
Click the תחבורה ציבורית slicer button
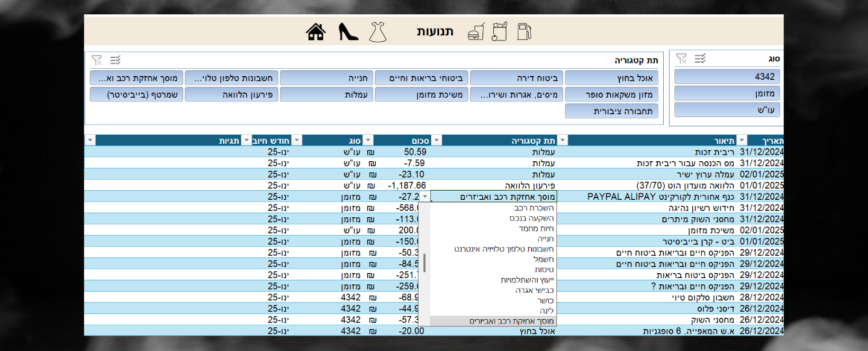pos(611,111)
